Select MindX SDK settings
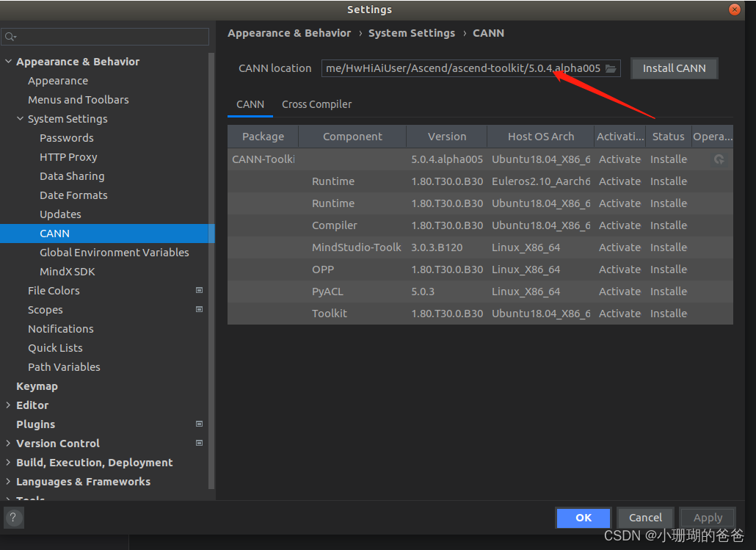The image size is (756, 550). coord(67,272)
